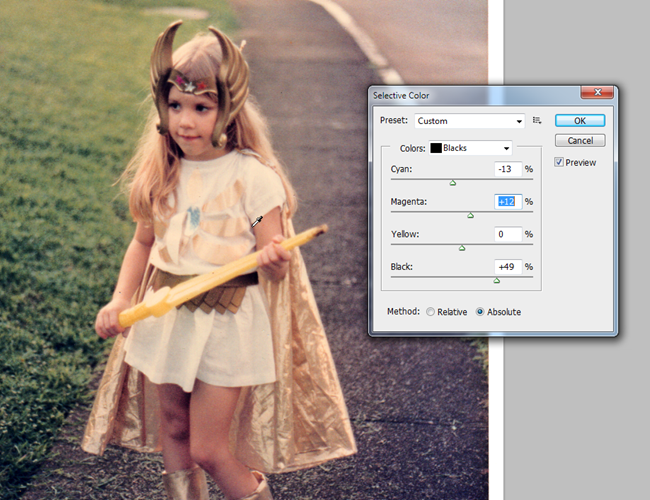Click the Yellow slider handle

(x=461, y=247)
